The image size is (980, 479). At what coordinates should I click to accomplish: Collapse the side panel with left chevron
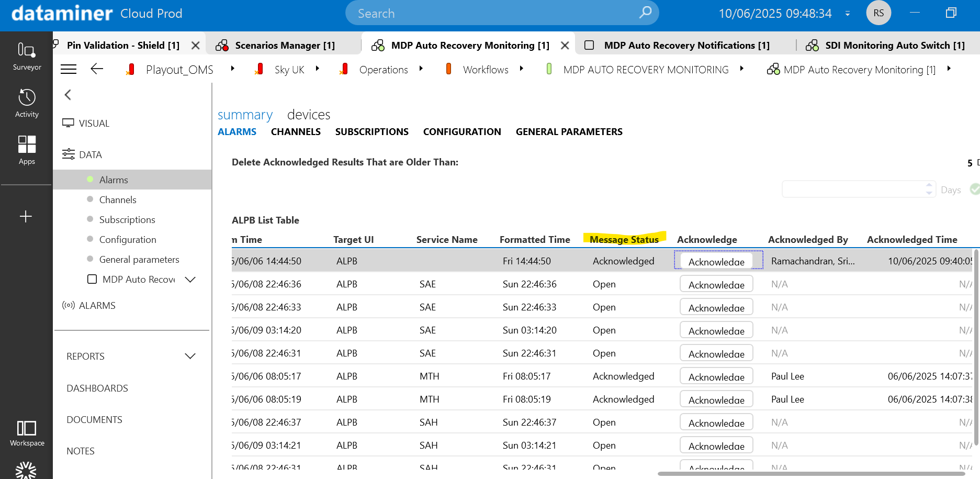coord(67,95)
